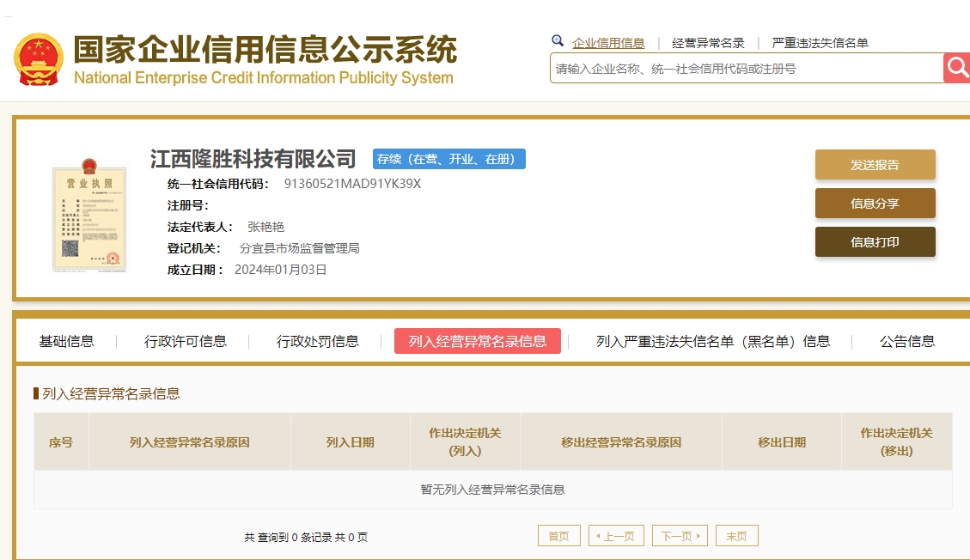Click the 登记机关 label
Image resolution: width=970 pixels, height=560 pixels.
tap(193, 248)
